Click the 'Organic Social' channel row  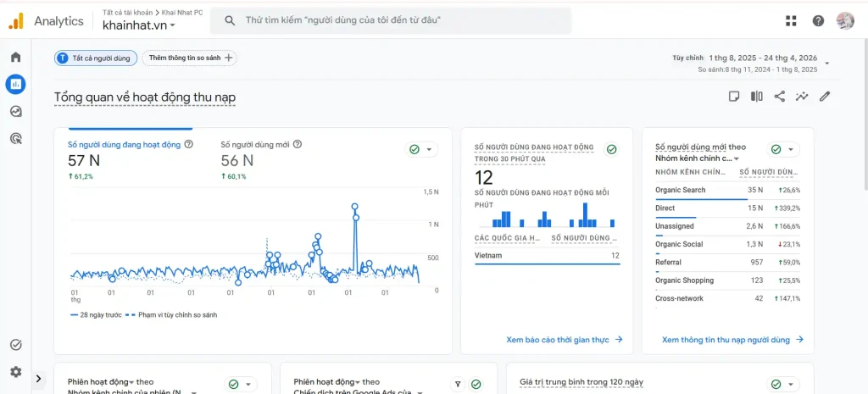727,245
